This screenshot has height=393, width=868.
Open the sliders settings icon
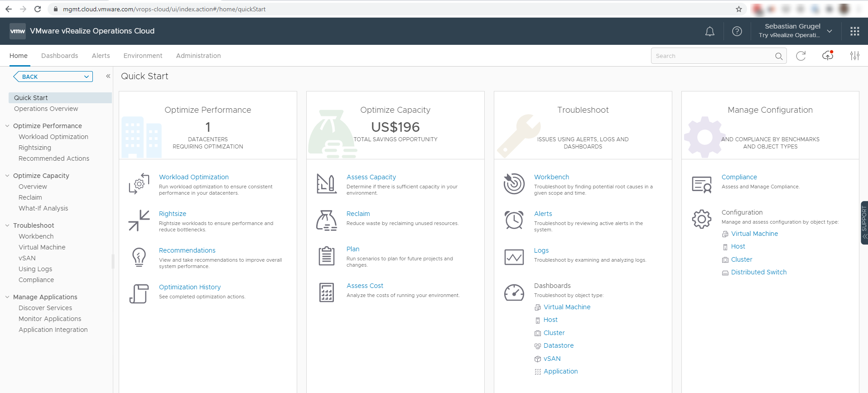point(854,56)
